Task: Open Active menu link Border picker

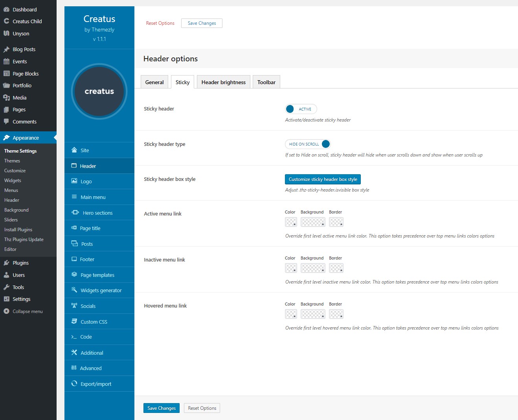Action: (x=336, y=222)
